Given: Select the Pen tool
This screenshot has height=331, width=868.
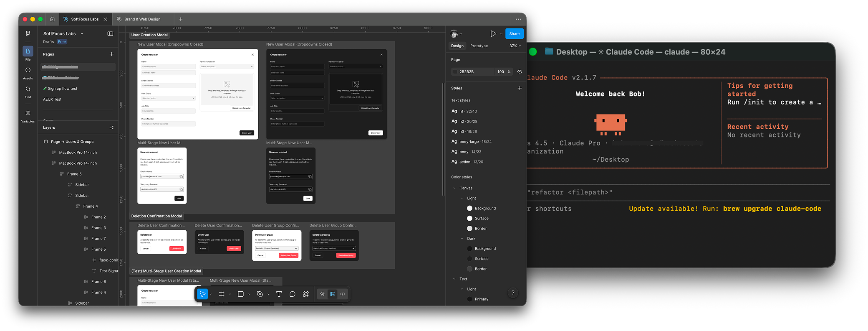Looking at the screenshot, I should pyautogui.click(x=260, y=294).
